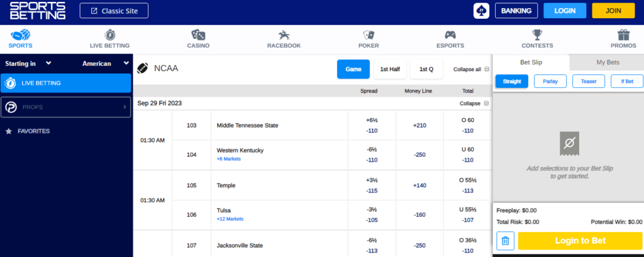Click the Sports Betting logo
The image size is (644, 257).
37,10
